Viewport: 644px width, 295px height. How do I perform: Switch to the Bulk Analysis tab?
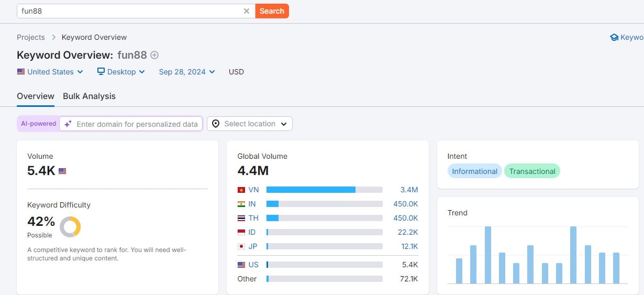coord(89,96)
